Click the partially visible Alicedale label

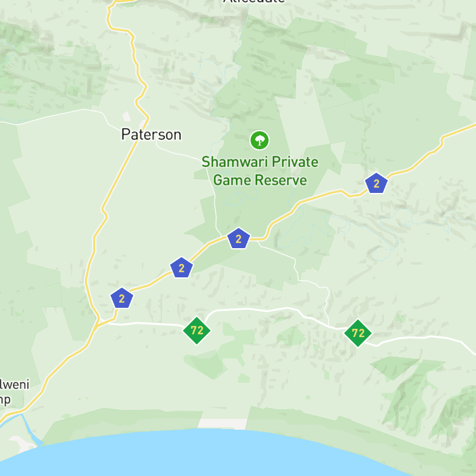255,1
